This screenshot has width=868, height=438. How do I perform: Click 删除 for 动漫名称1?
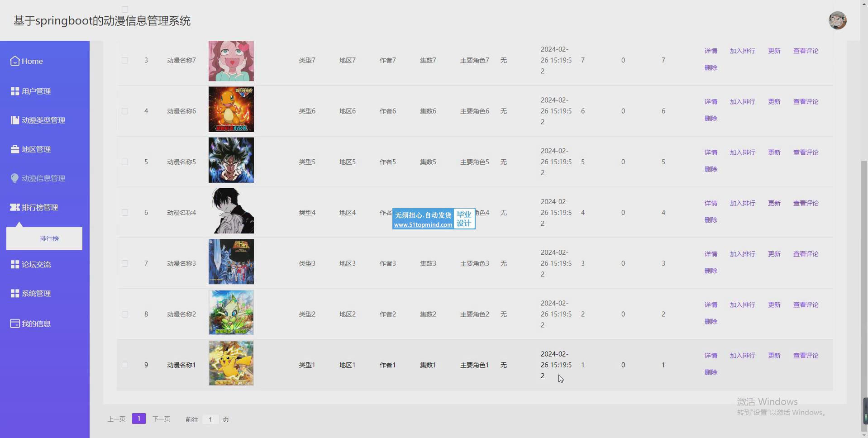[x=711, y=372]
